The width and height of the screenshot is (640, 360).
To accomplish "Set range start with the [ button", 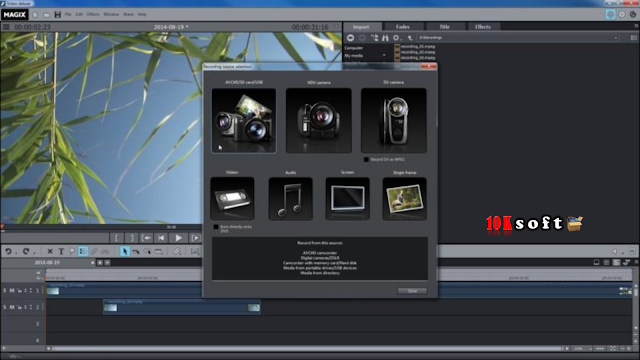I will coord(116,238).
